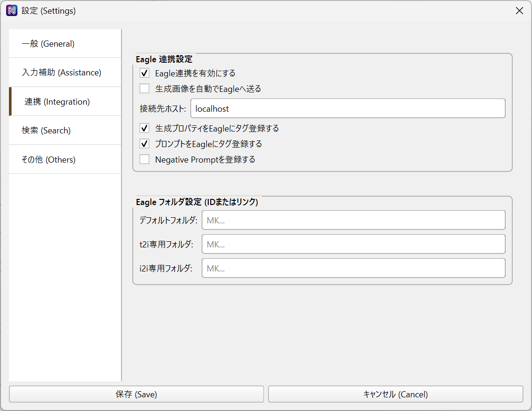Select the i2i専用フォルダ input field
Viewport: 532px width, 411px height.
click(353, 268)
